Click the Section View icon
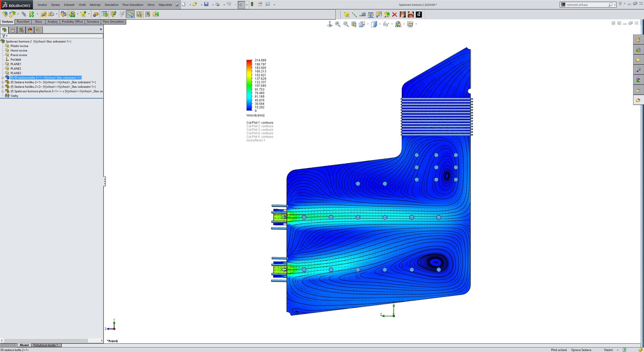This screenshot has width=644, height=352. (354, 24)
